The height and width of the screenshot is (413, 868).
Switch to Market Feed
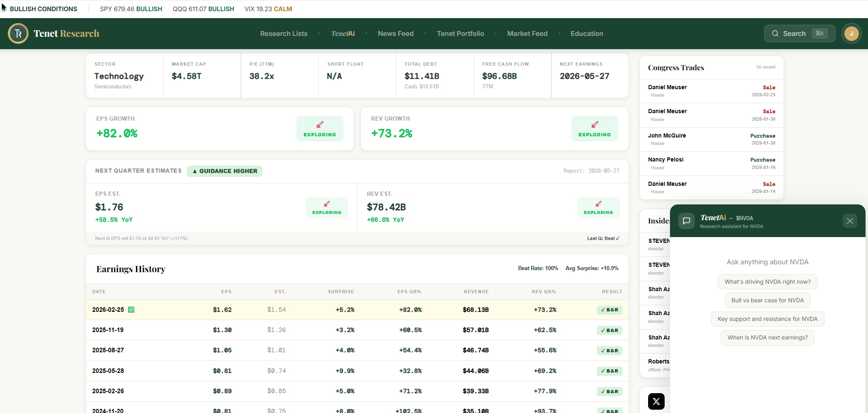527,33
